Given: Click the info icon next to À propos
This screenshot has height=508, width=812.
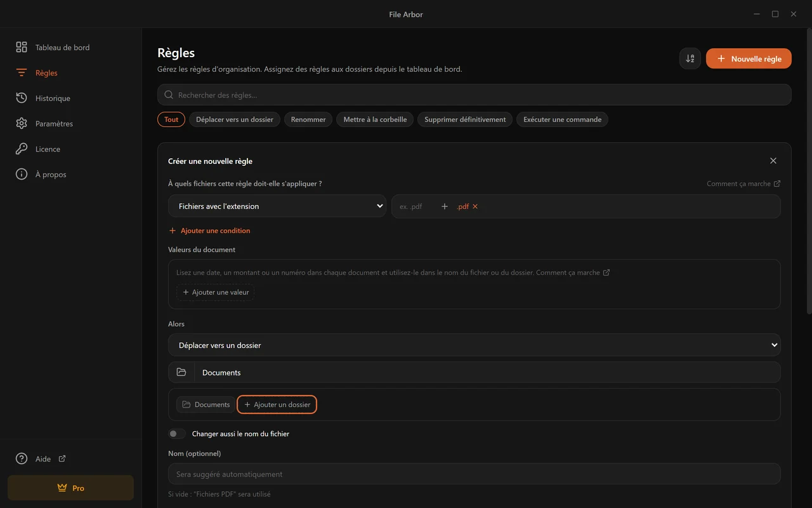Looking at the screenshot, I should [x=22, y=175].
